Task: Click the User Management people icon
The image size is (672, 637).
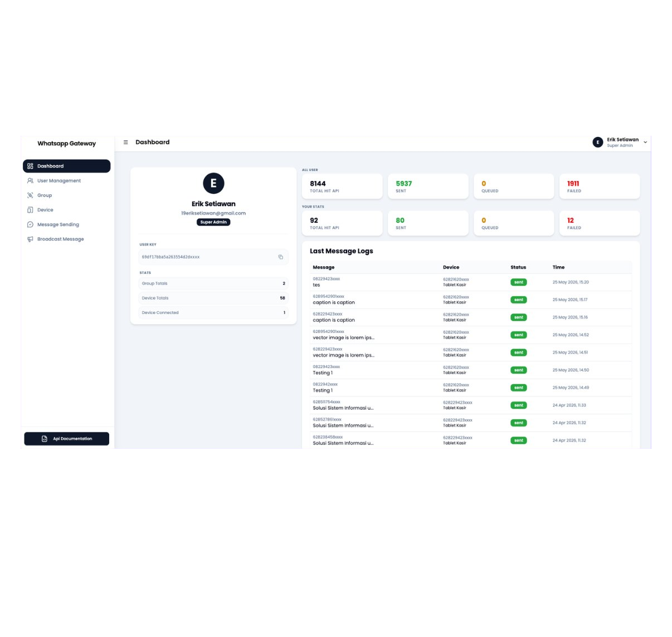Action: click(30, 180)
